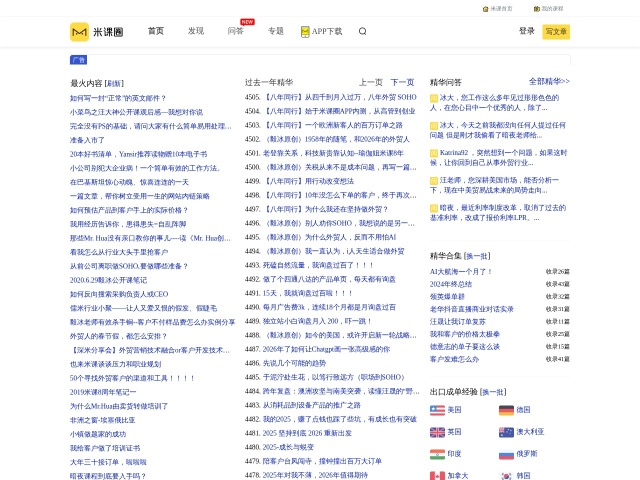The width and height of the screenshot is (640, 480).
Task: Open 50个寻找外贸客户的渠道和工具 article
Action: click(x=132, y=378)
